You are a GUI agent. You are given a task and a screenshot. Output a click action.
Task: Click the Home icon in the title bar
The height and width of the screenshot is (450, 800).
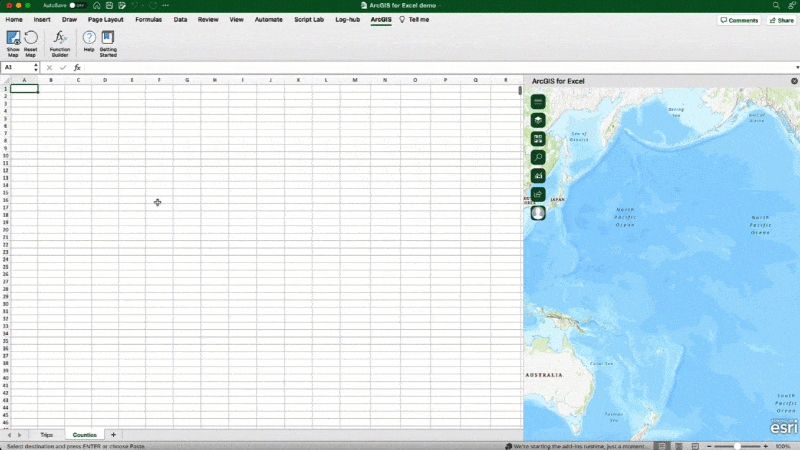click(96, 5)
